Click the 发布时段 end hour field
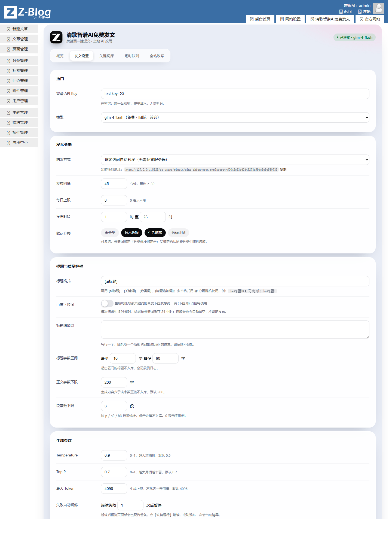Image resolution: width=392 pixels, height=545 pixels. tap(153, 217)
